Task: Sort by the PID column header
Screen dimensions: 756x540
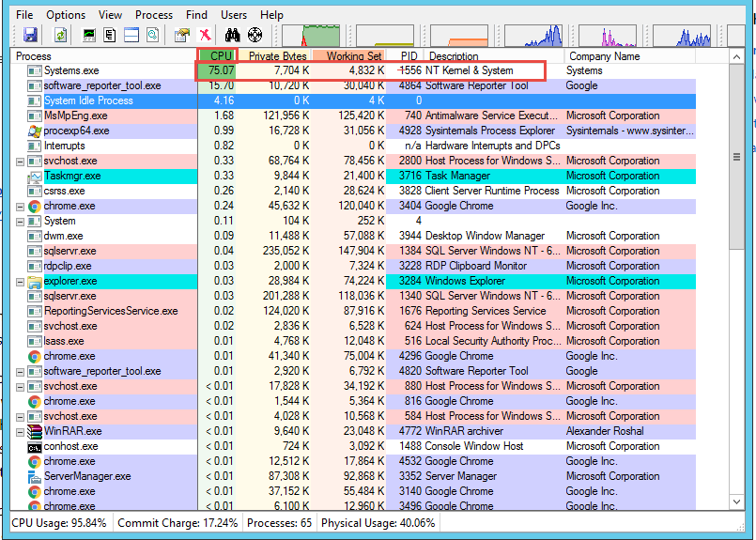Action: [405, 56]
